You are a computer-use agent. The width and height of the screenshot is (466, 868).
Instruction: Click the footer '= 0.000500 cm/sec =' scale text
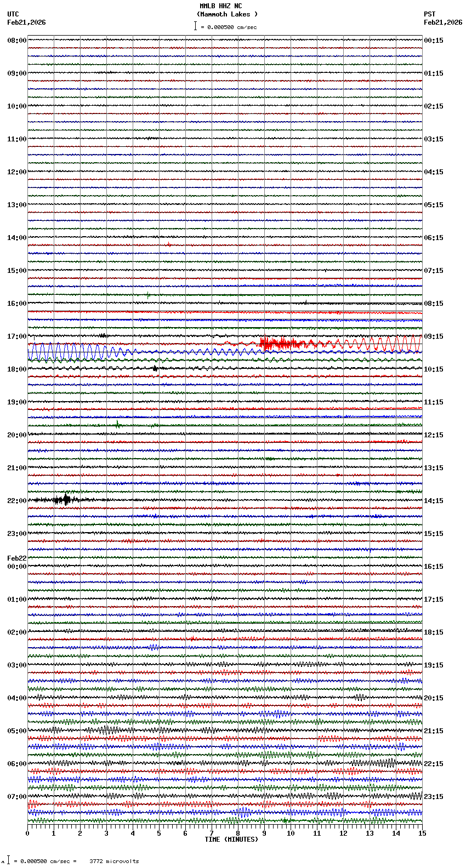pyautogui.click(x=45, y=861)
